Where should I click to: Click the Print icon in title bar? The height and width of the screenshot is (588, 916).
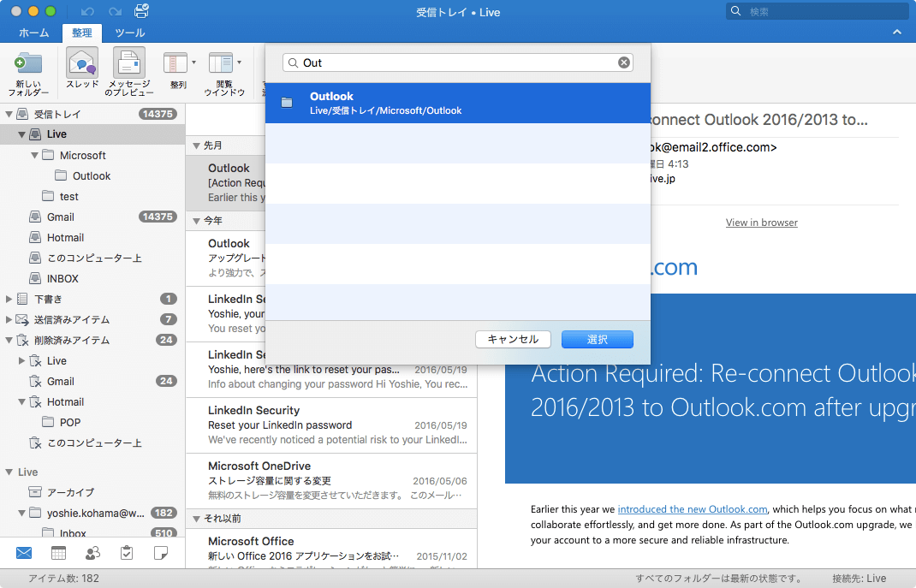[141, 10]
